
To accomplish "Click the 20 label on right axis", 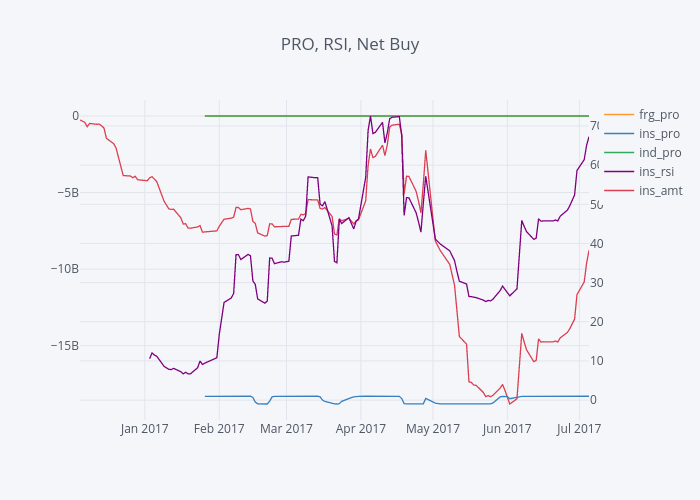I will 598,321.
